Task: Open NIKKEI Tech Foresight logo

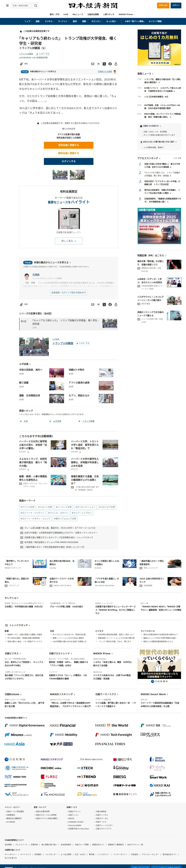Action: click(x=114, y=735)
